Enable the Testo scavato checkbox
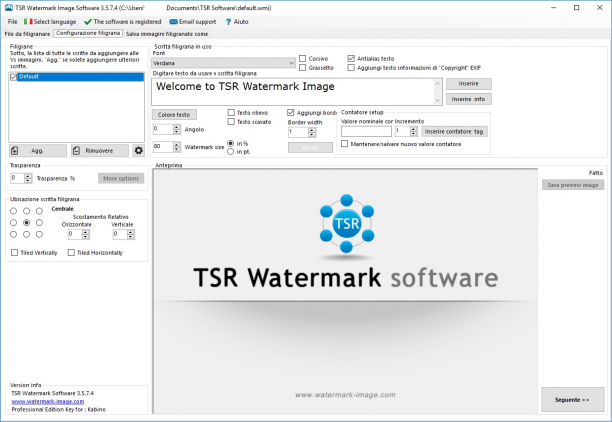This screenshot has width=612, height=422. pyautogui.click(x=231, y=122)
